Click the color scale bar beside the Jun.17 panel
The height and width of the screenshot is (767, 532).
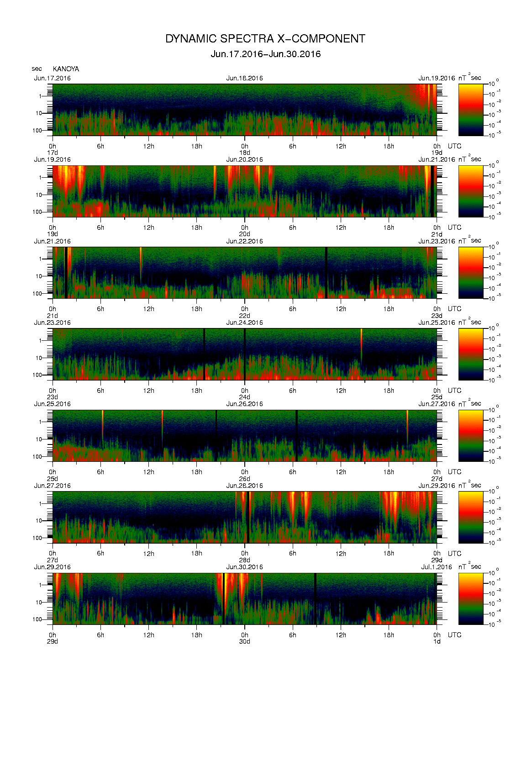[x=471, y=110]
